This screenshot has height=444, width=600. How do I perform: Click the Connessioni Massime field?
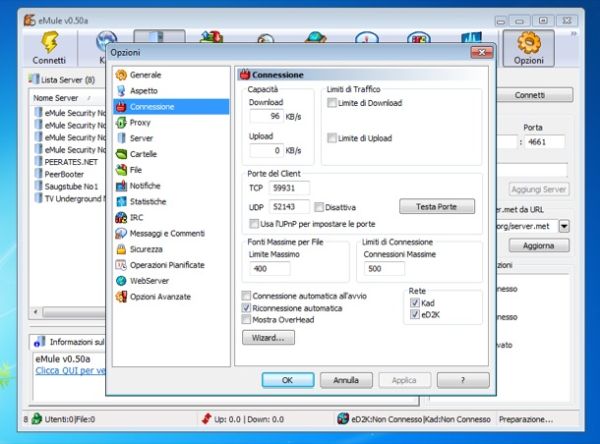384,269
